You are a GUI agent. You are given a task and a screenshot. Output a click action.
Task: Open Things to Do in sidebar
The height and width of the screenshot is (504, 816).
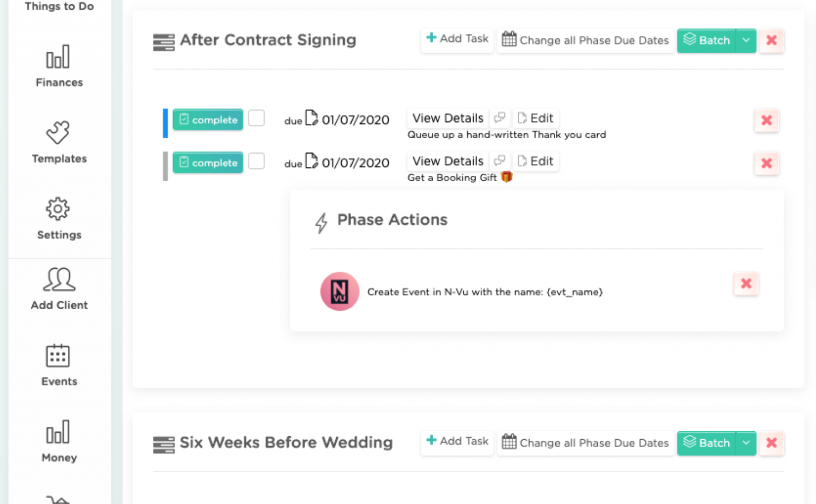tap(59, 6)
